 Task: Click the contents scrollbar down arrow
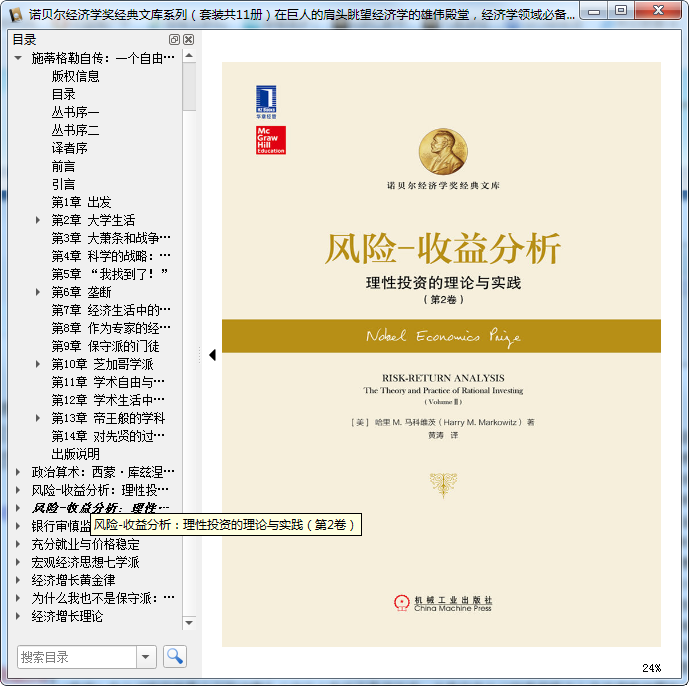pyautogui.click(x=189, y=623)
